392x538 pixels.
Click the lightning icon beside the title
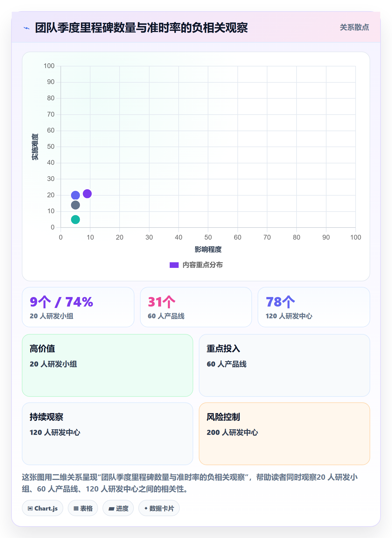tap(27, 28)
